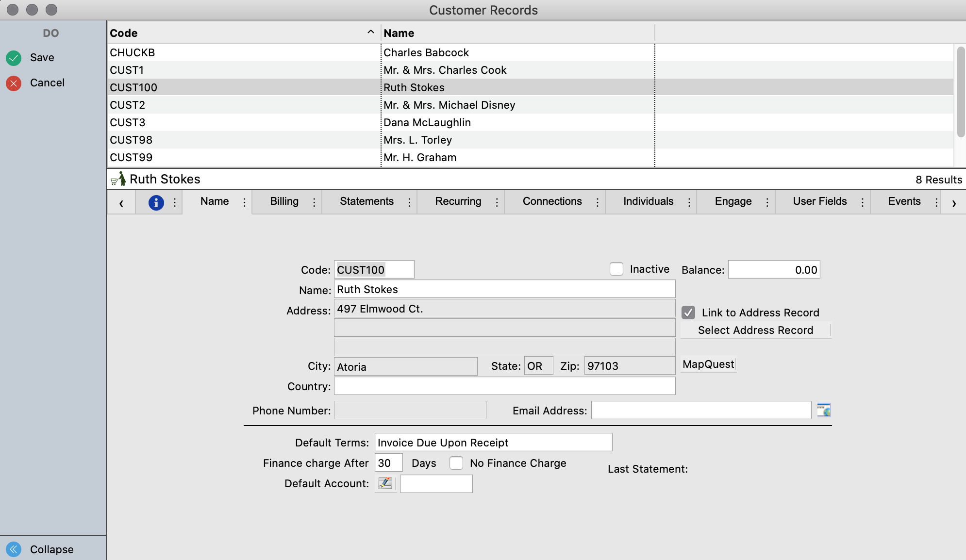Click the blue Collapse arrows icon
The height and width of the screenshot is (560, 966).
[x=14, y=549]
